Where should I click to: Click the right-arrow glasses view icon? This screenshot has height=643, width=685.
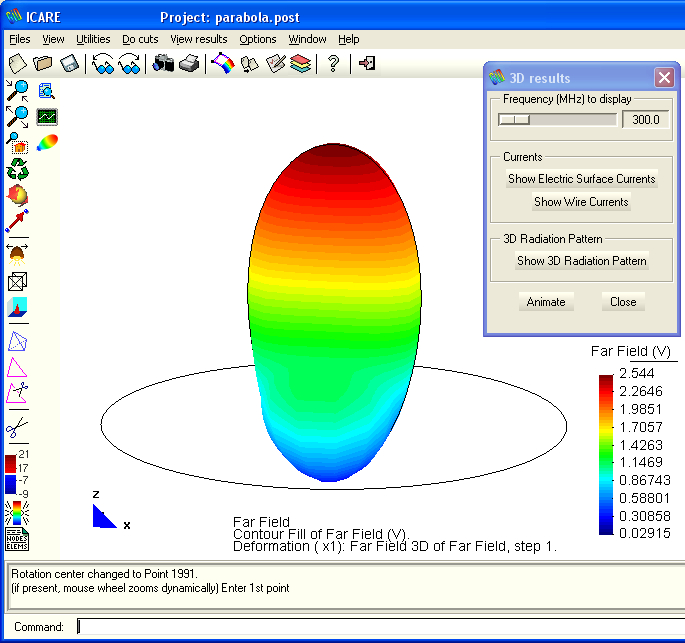(x=129, y=64)
